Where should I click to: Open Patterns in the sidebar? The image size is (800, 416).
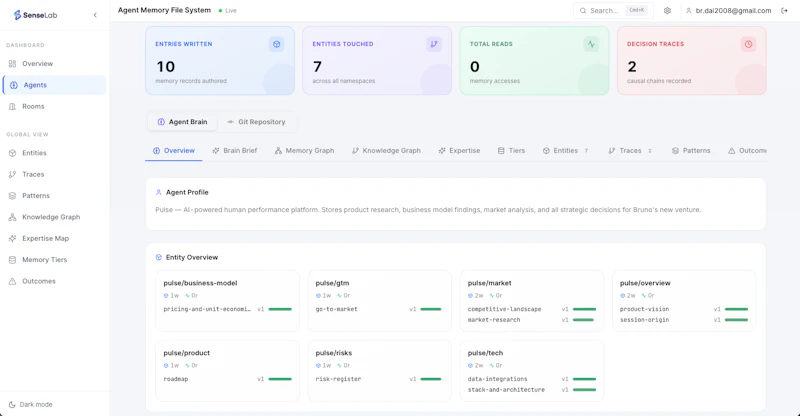click(x=54, y=195)
